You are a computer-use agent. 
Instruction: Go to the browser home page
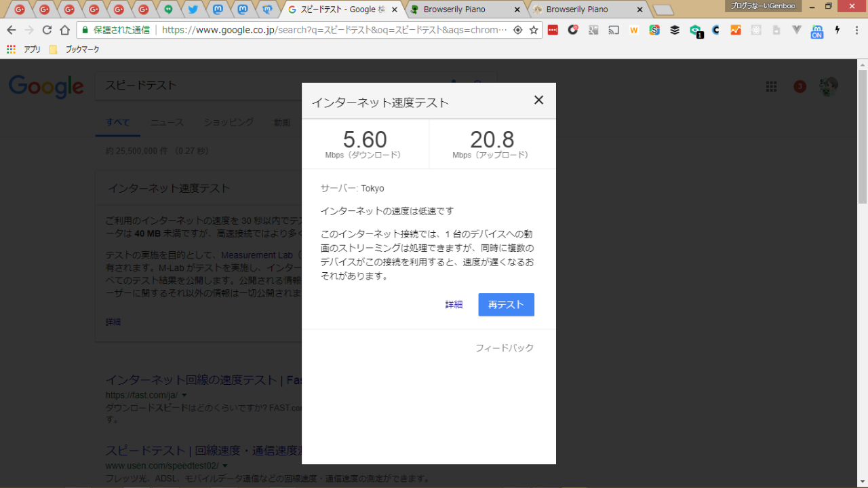coord(64,30)
